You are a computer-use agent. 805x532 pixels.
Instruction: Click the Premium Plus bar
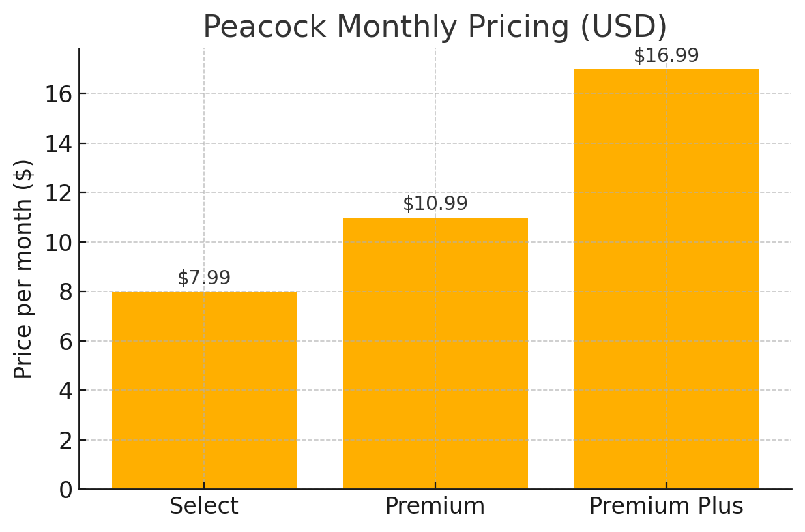point(667,279)
